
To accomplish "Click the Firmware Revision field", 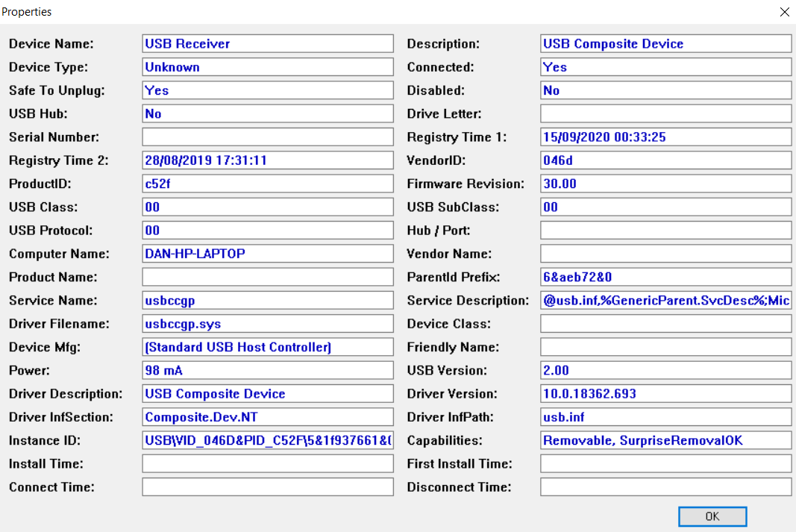I will click(x=665, y=184).
